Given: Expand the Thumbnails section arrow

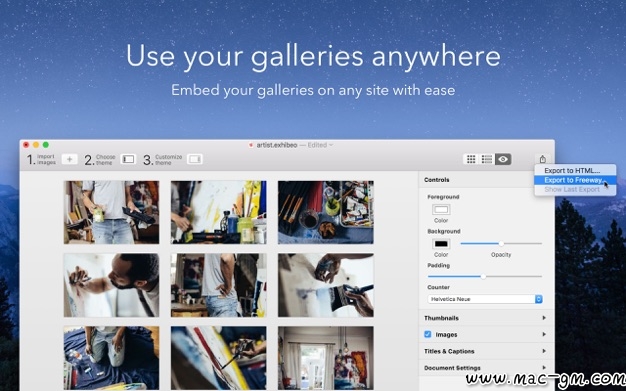Looking at the screenshot, I should (x=544, y=318).
